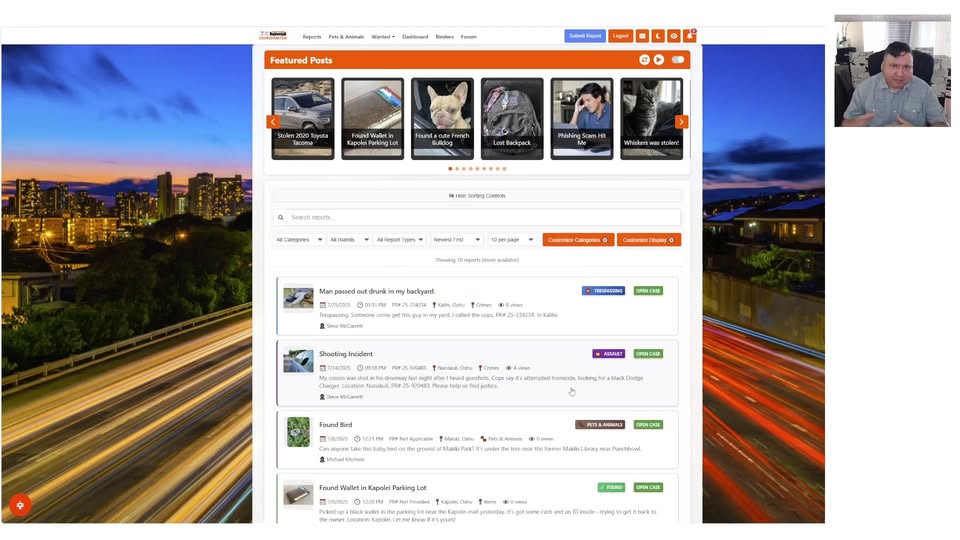Viewport: 960px width, 540px height.
Task: Click the eye icon in the navbar
Action: (x=674, y=36)
